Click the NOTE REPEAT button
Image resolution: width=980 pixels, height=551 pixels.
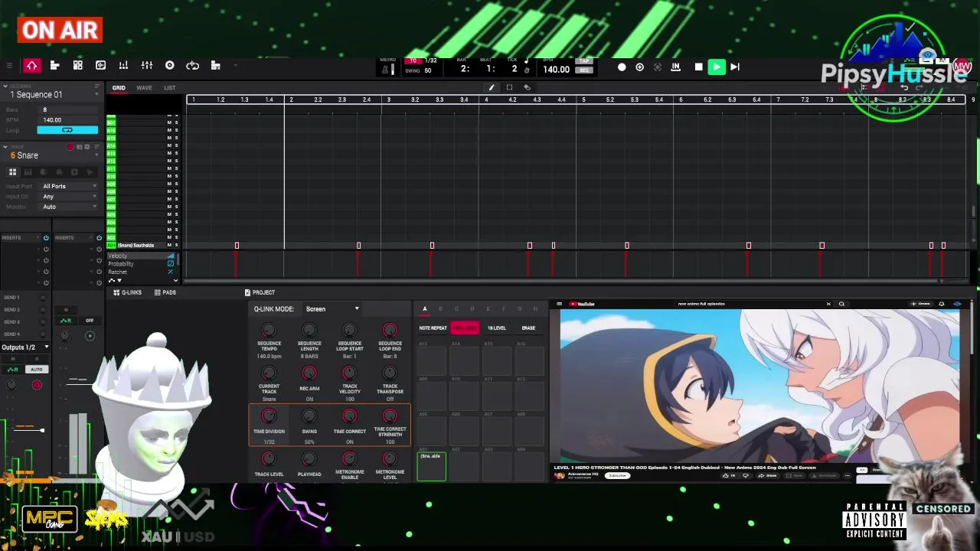(433, 328)
